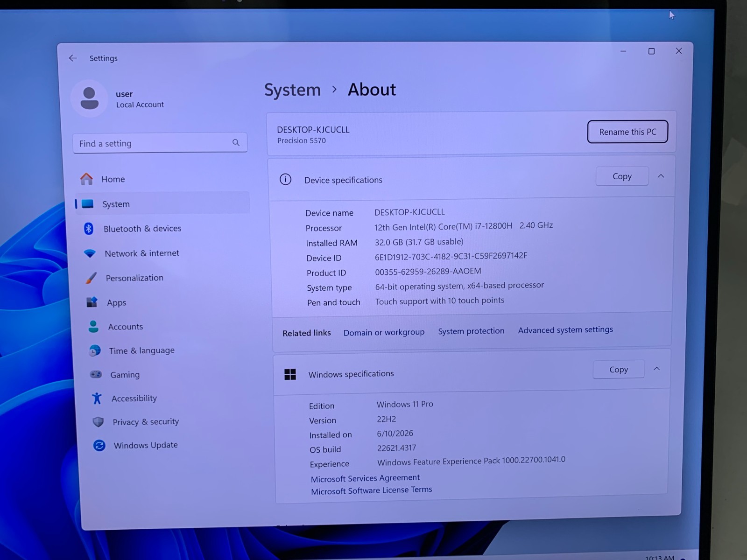The image size is (747, 560).
Task: Copy the Device specifications
Action: coord(622,176)
